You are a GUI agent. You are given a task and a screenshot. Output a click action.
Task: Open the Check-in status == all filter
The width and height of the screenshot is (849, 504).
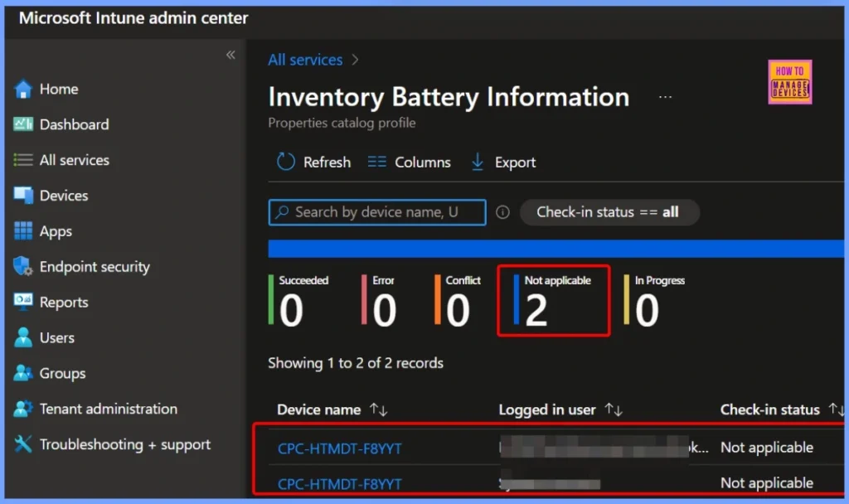click(609, 212)
